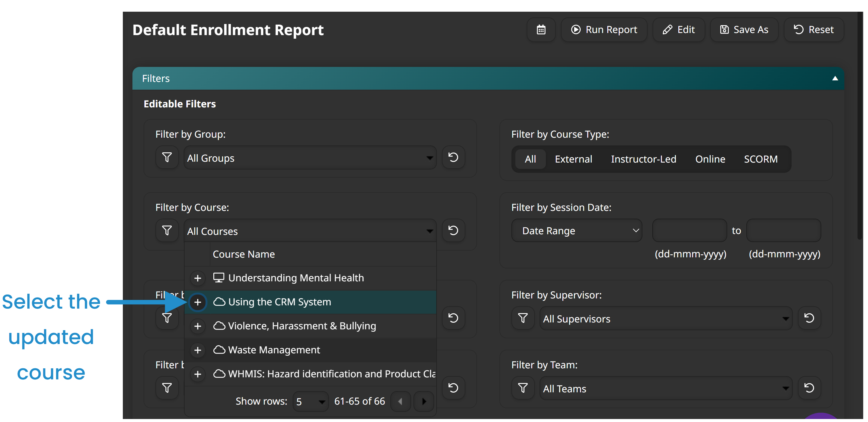The width and height of the screenshot is (868, 422).
Task: Click the session end date field
Action: (x=784, y=230)
